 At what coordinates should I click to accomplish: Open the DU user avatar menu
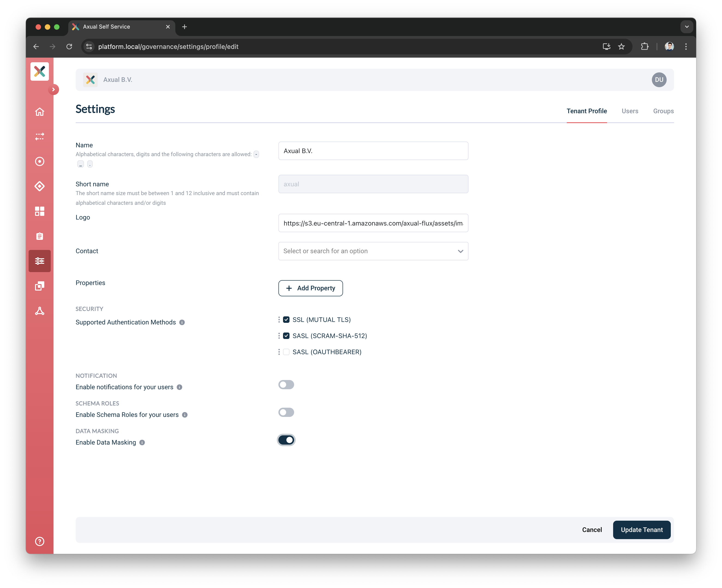pyautogui.click(x=659, y=80)
